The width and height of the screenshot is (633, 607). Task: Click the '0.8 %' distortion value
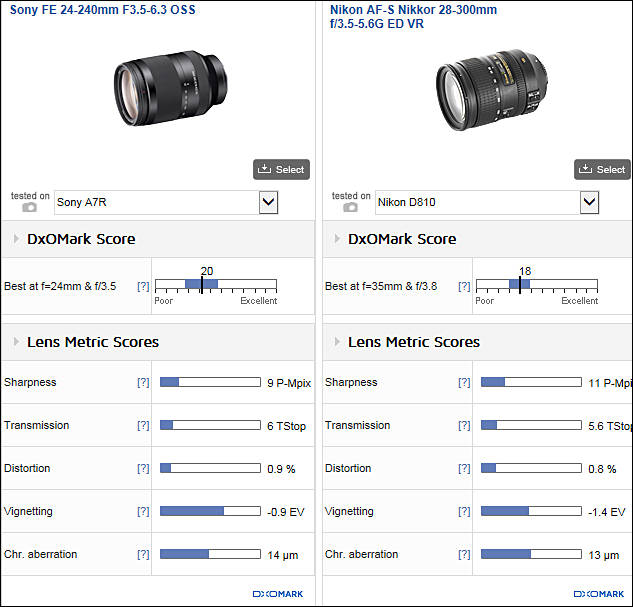click(x=602, y=469)
